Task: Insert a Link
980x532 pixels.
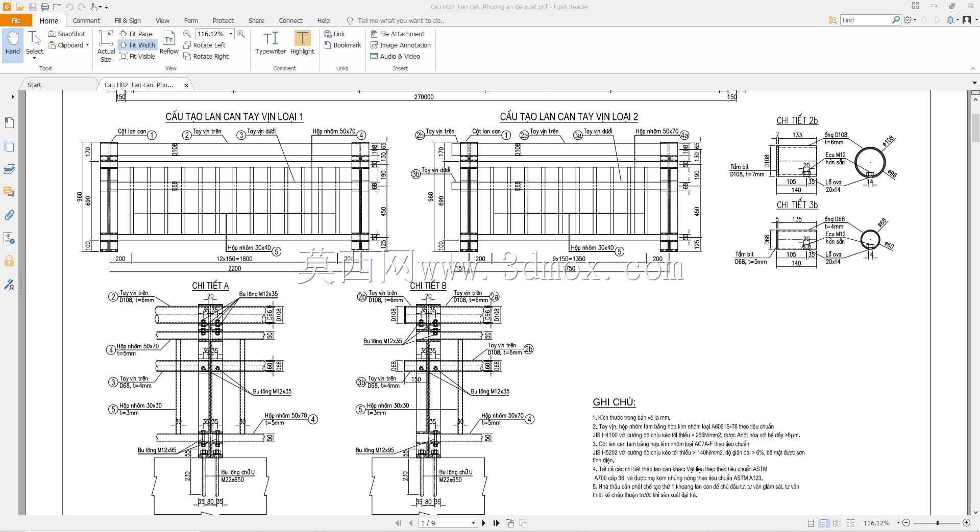Action: [334, 34]
